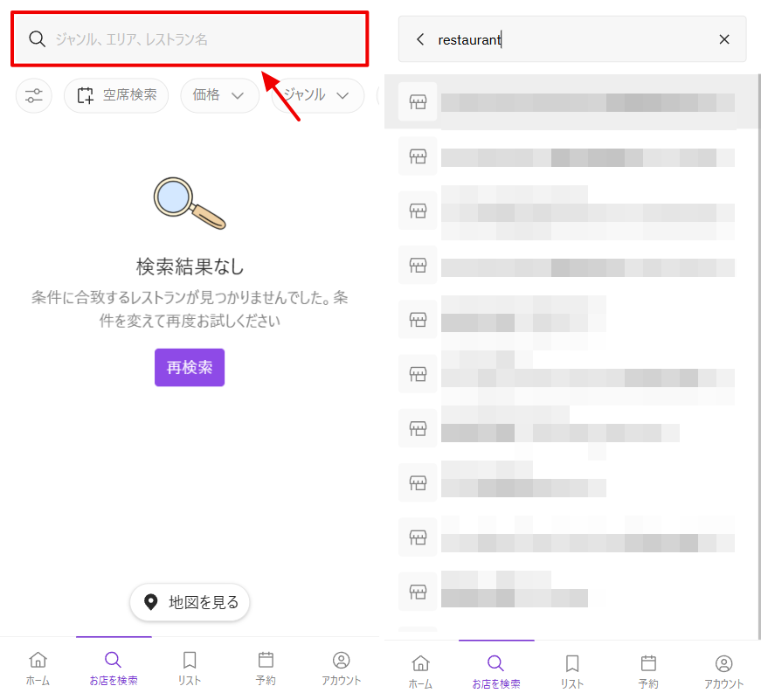
Task: Click the magnifier icon in the left search box
Action: (x=37, y=39)
